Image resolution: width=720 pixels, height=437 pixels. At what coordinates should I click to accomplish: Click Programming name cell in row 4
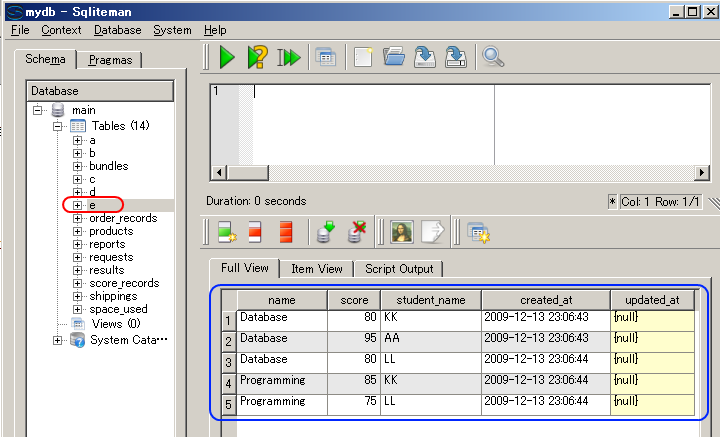click(x=282, y=383)
